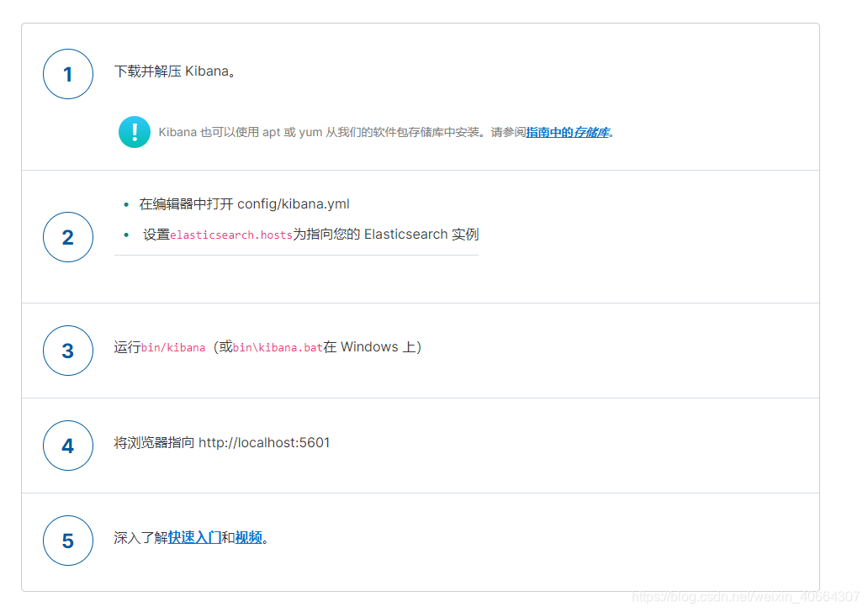The image size is (868, 612).
Task: Open the 视频 link
Action: [x=249, y=537]
